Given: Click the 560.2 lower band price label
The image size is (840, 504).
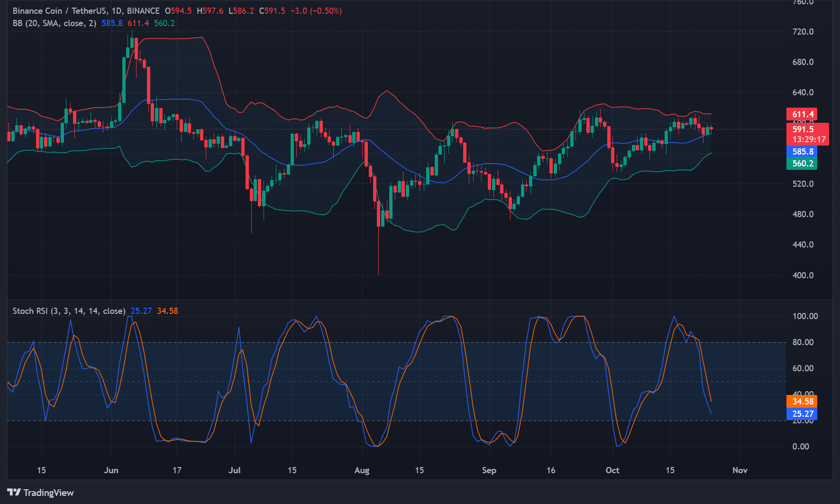Looking at the screenshot, I should pyautogui.click(x=802, y=164).
